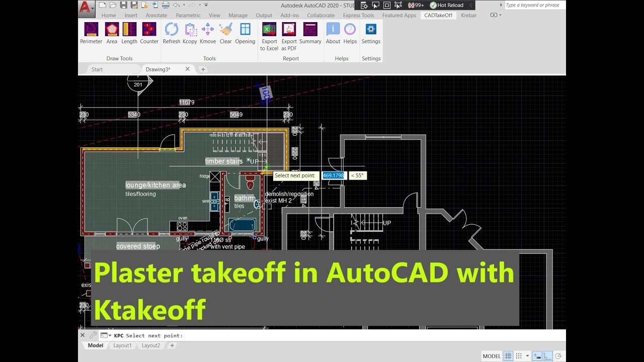Switch to the Layout1 tab
The width and height of the screenshot is (644, 362).
click(x=122, y=345)
